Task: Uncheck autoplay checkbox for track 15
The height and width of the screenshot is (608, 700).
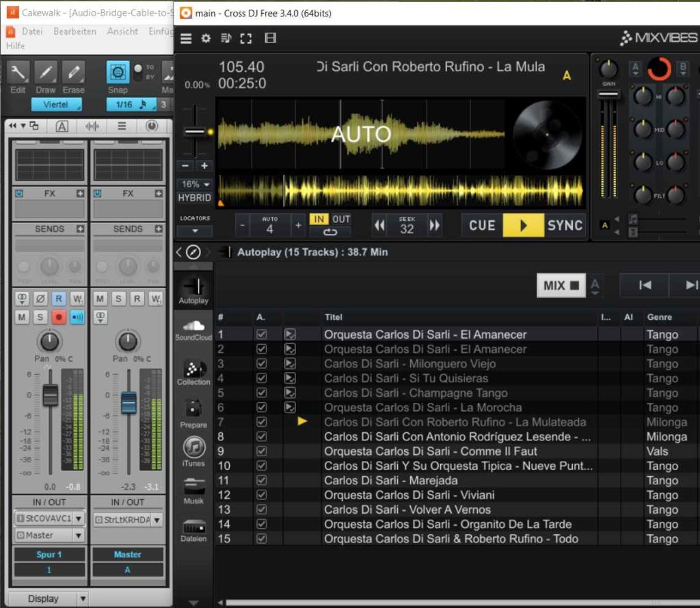Action: click(x=262, y=539)
